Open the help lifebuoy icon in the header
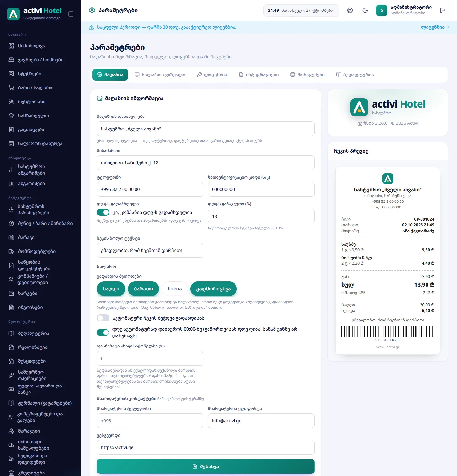 click(350, 10)
